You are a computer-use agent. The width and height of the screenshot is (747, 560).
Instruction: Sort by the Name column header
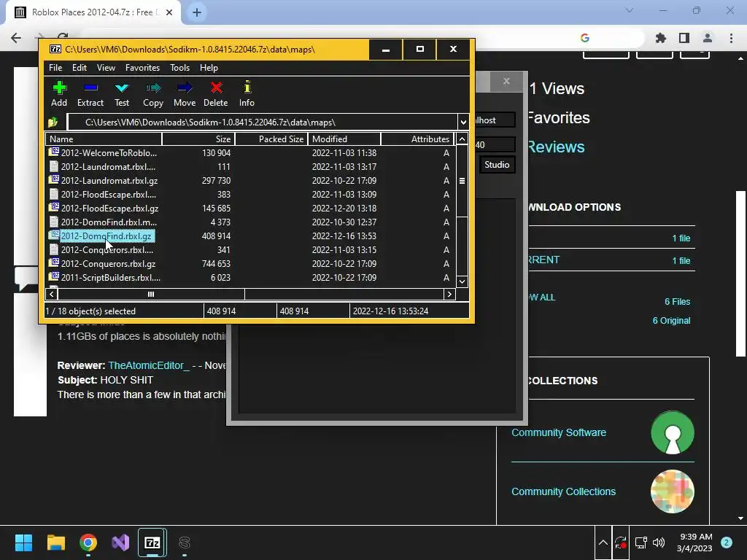point(104,139)
